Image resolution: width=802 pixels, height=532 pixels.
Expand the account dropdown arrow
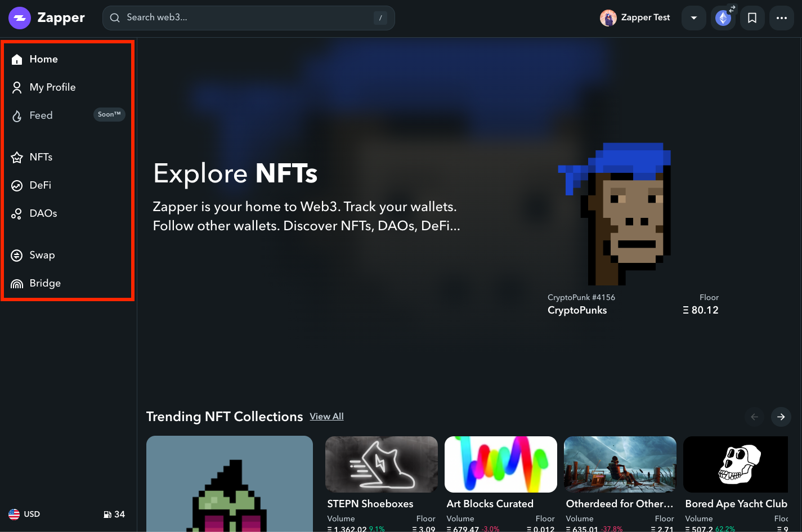coord(694,18)
